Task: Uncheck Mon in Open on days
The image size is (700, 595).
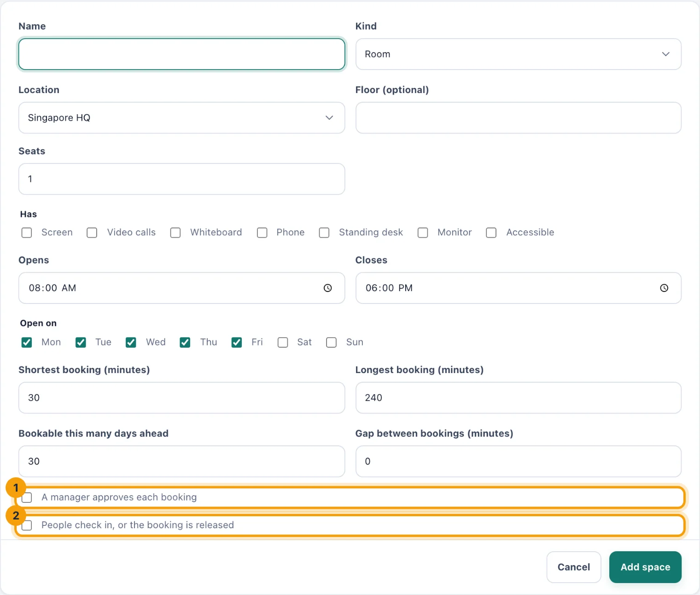Action: [x=27, y=342]
